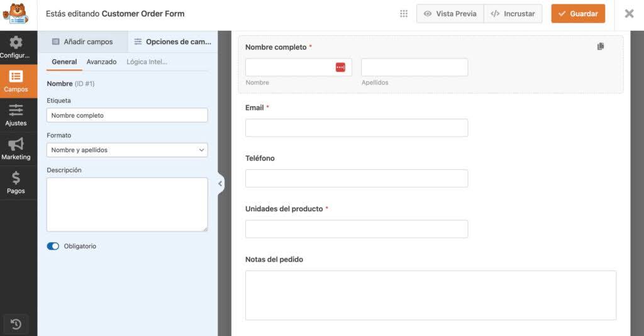
Task: Click the Descripción textarea
Action: tap(127, 204)
